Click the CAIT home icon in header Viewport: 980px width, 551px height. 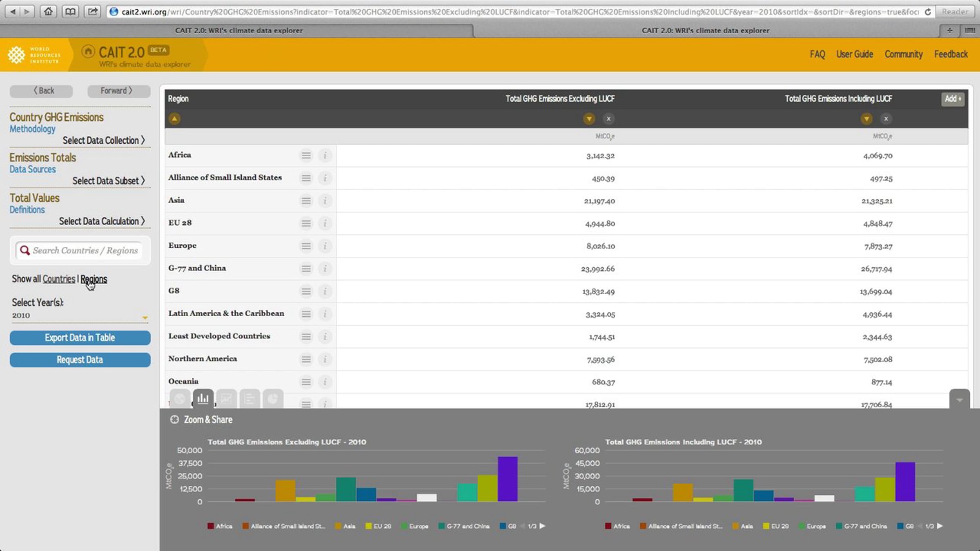pos(88,51)
